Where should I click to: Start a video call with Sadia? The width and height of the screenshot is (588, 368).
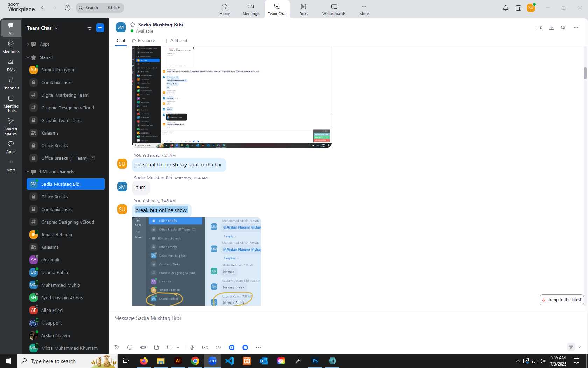[x=539, y=28]
